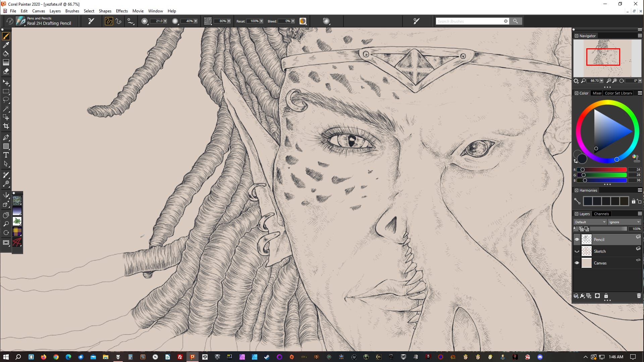Hide the Pencil layer
The height and width of the screenshot is (362, 644).
[x=577, y=239]
